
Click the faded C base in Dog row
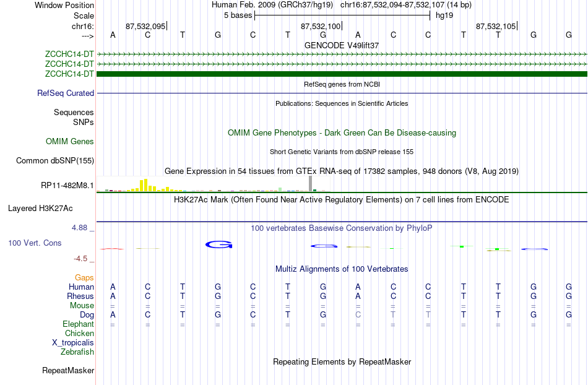pos(358,315)
